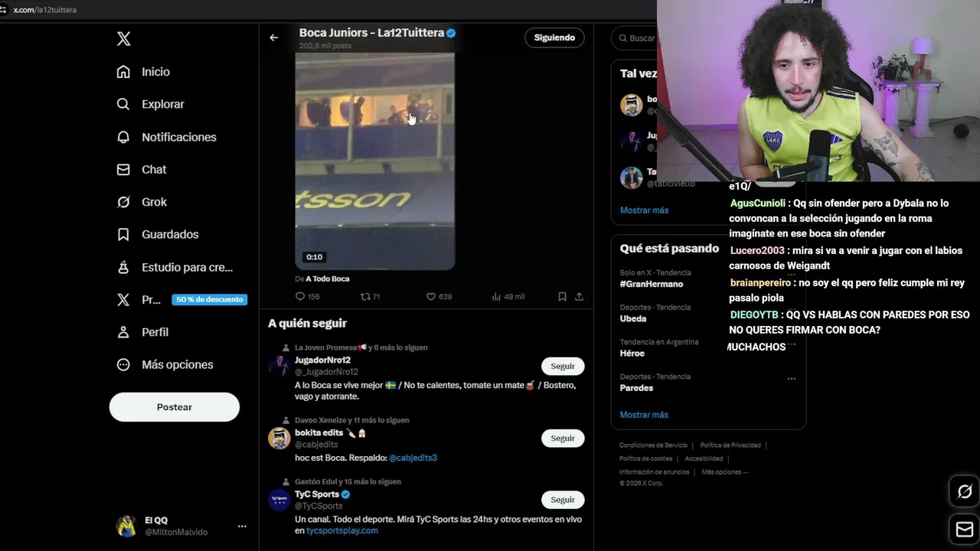Bookmark the post using bookmark icon
Image resolution: width=980 pixels, height=551 pixels.
[x=562, y=296]
